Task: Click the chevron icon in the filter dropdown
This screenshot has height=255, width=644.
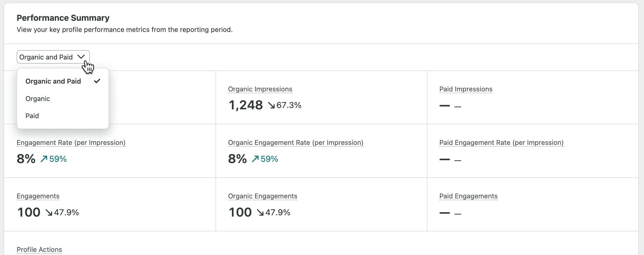Action: coord(81,57)
